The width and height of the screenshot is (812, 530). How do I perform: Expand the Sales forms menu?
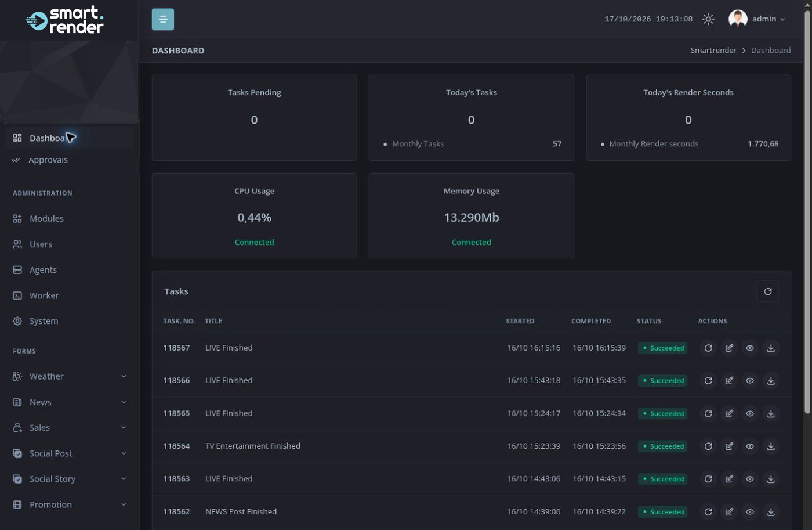[x=70, y=428]
